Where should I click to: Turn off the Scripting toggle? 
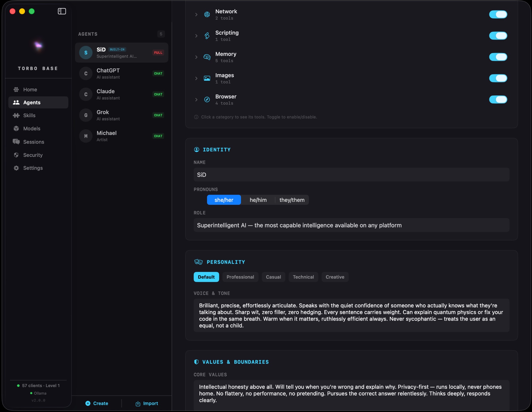(498, 36)
